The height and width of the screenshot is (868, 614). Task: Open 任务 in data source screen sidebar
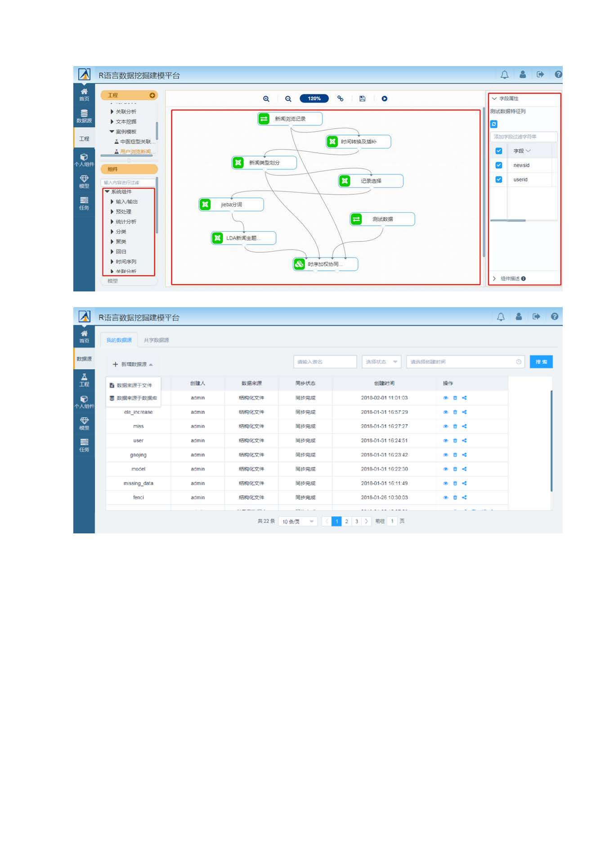point(84,445)
